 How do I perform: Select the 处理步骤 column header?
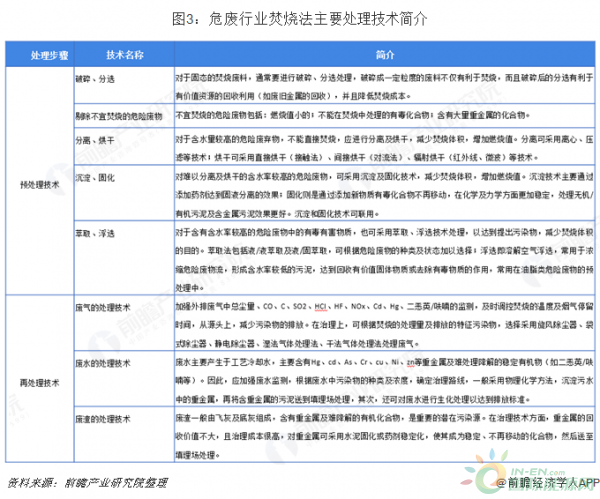[38, 52]
